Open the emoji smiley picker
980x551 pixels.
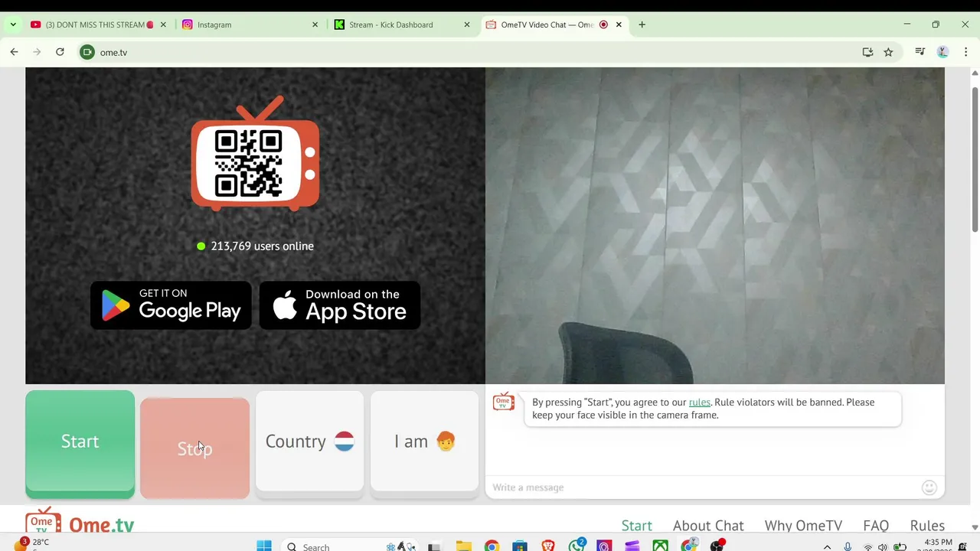pyautogui.click(x=929, y=487)
